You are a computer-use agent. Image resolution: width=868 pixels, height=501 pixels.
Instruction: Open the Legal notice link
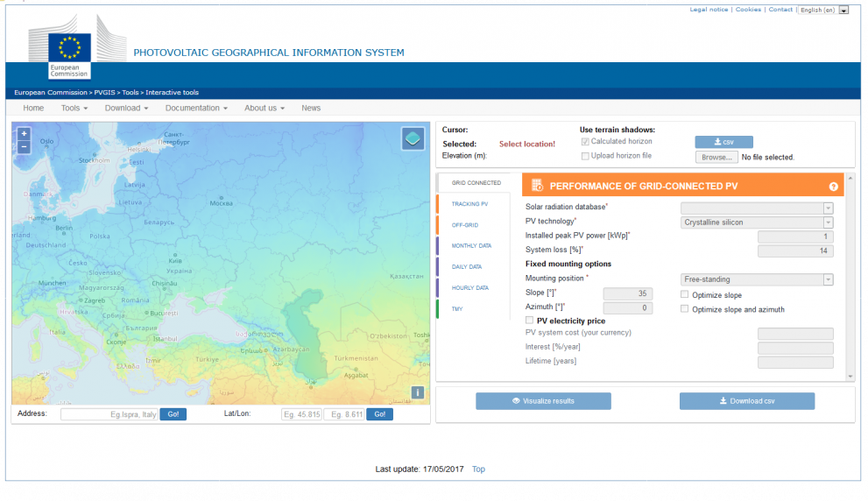[x=709, y=10]
